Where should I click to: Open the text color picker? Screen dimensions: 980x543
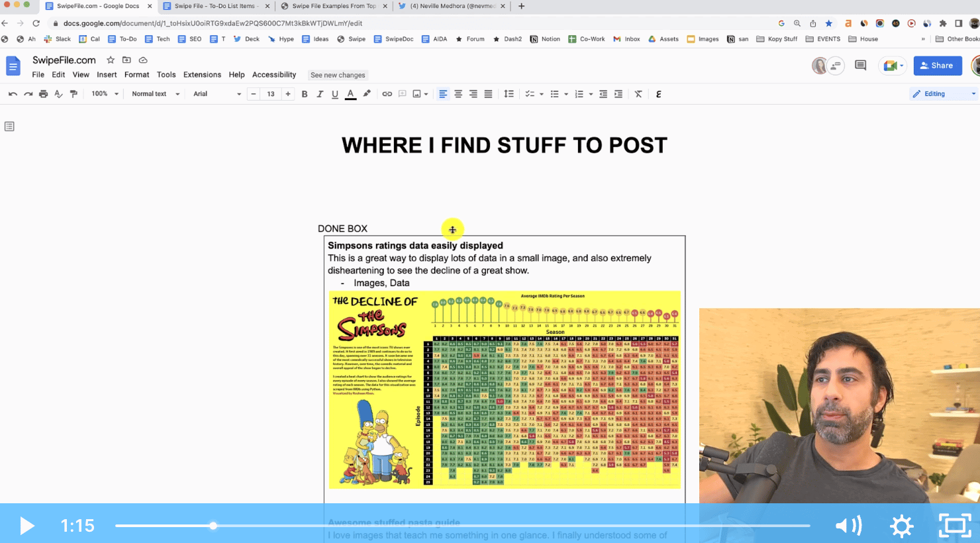350,94
